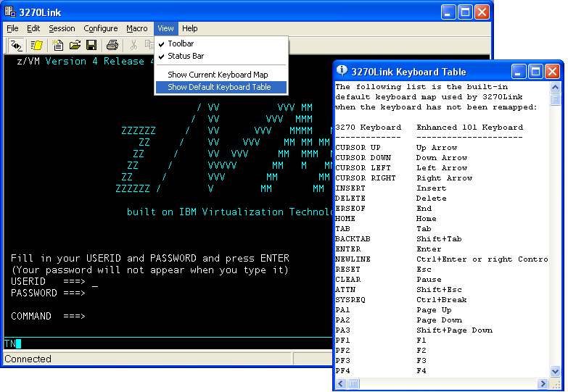The height and width of the screenshot is (392, 568).
Task: Minimize the 3270Link Keyboard Table window
Action: tap(518, 71)
